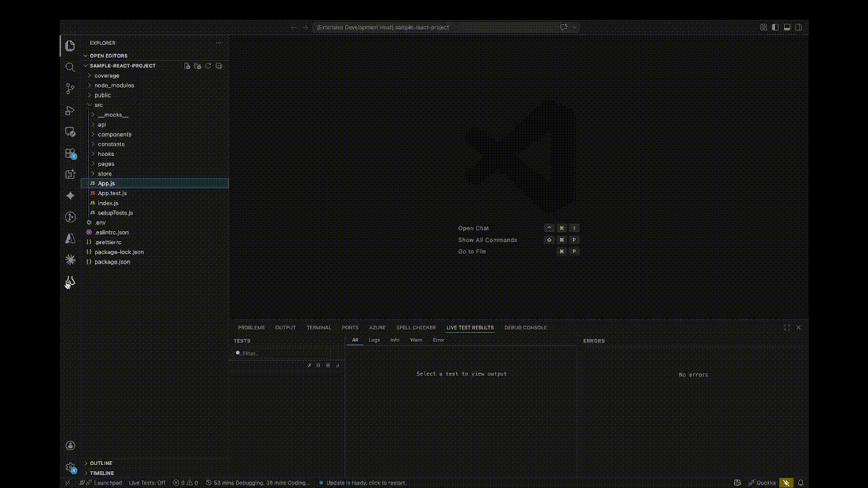Open the Explorer view in activity bar
Viewport: 868px width, 488px height.
[70, 46]
